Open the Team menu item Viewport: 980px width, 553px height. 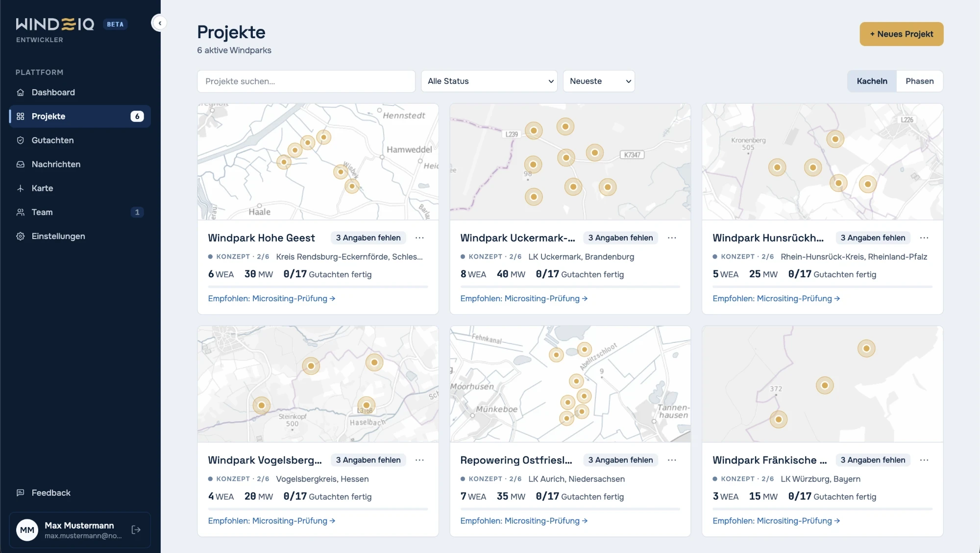pyautogui.click(x=80, y=213)
